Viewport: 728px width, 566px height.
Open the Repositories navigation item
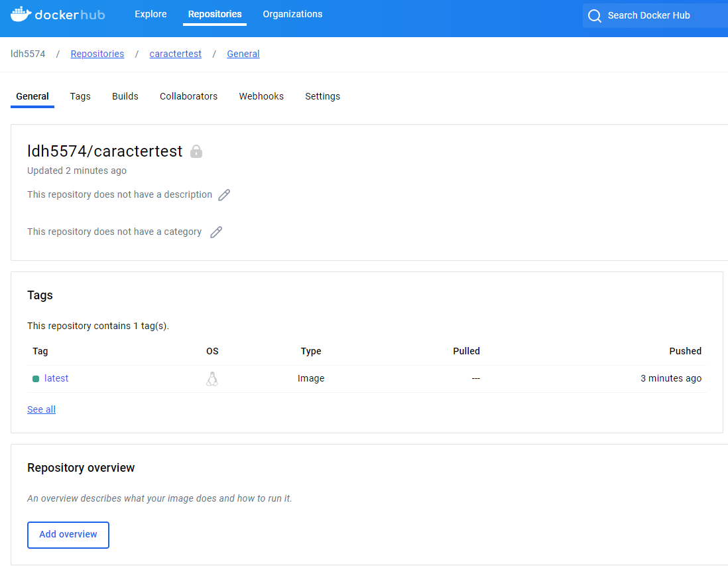(x=215, y=15)
